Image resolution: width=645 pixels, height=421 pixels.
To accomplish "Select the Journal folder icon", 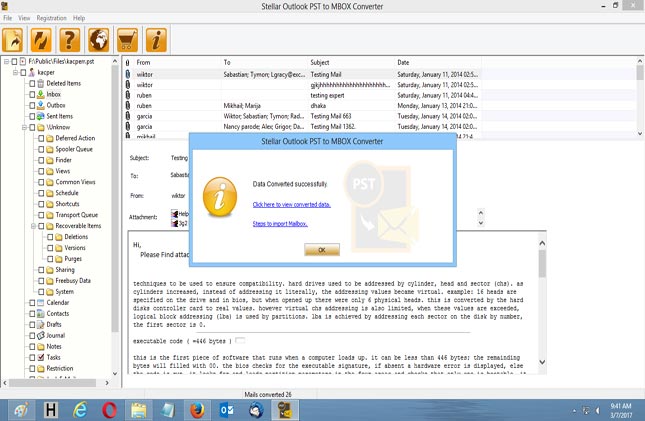I will pos(41,335).
